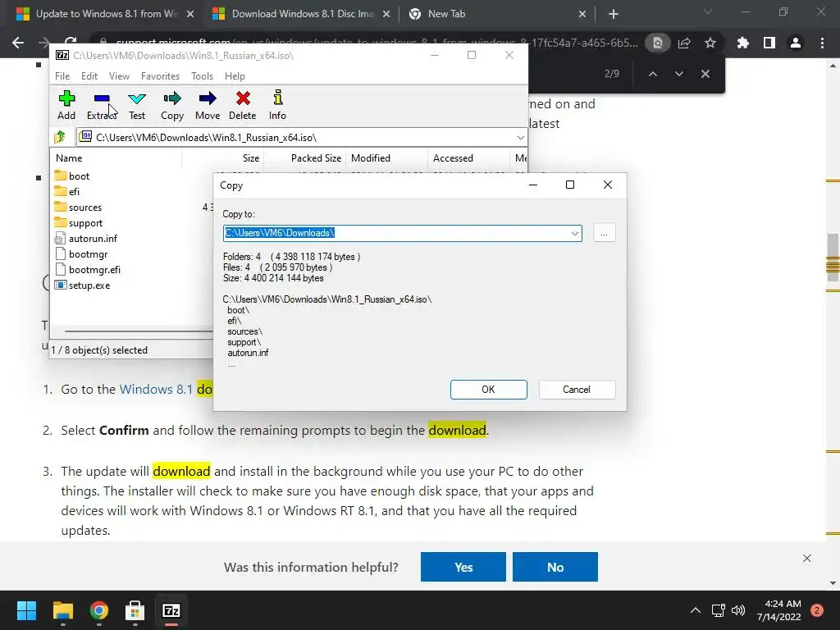Open the Chrome profile icon
840x630 pixels.
click(796, 43)
